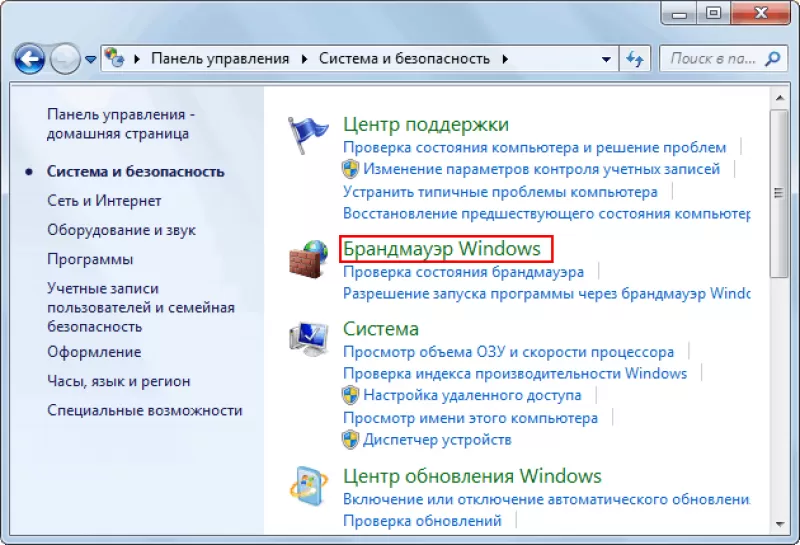Open Оформление category

[x=94, y=352]
